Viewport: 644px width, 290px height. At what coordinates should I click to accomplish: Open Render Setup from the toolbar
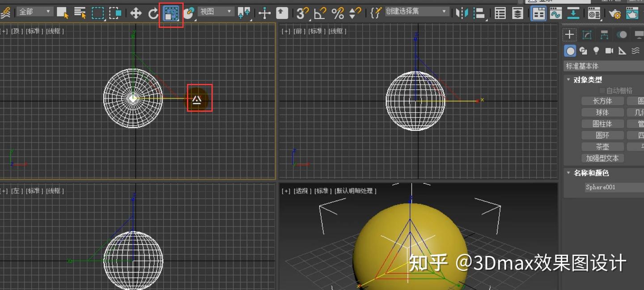tap(615, 13)
